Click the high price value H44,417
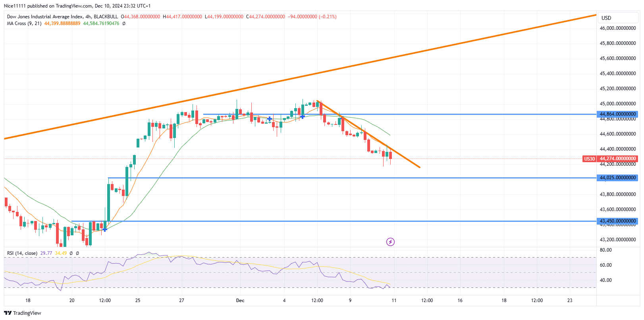The image size is (644, 320). (x=183, y=17)
